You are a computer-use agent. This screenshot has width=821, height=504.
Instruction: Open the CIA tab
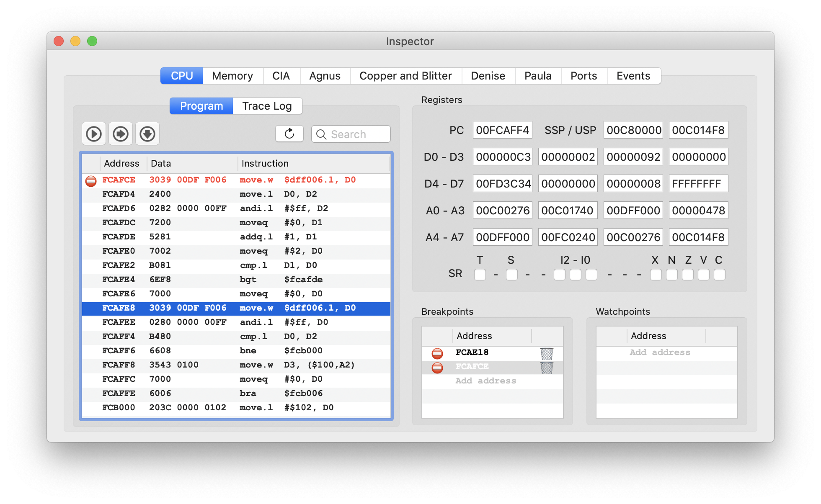(x=281, y=76)
